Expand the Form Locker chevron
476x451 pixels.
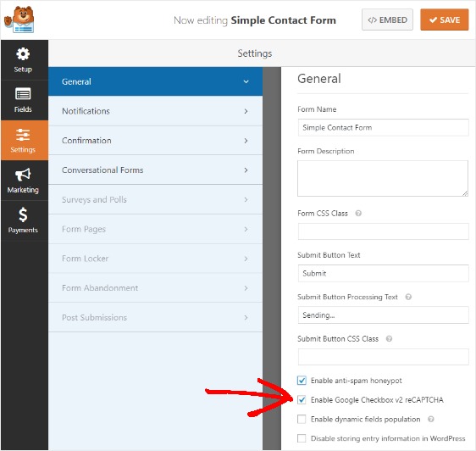tap(246, 259)
